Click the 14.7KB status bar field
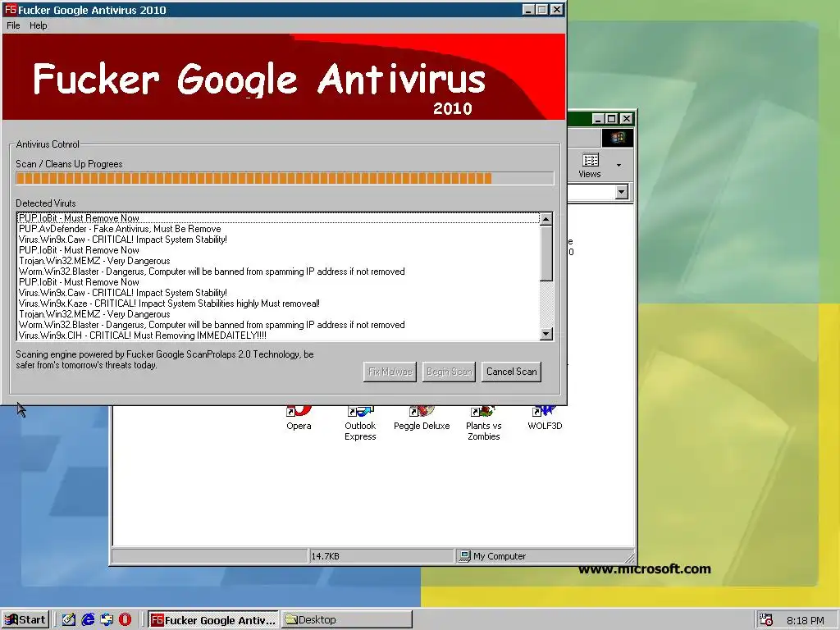The width and height of the screenshot is (840, 630). (x=381, y=556)
